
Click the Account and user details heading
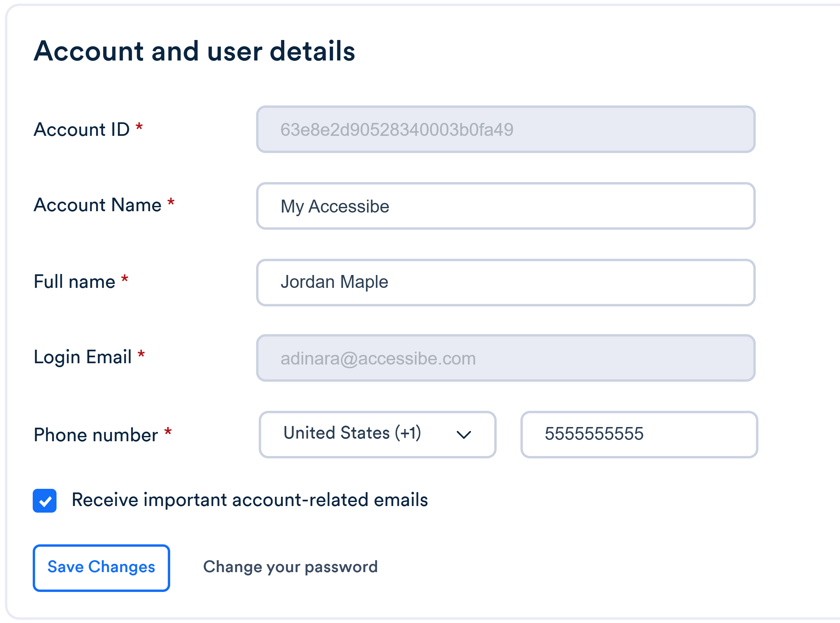pos(195,52)
